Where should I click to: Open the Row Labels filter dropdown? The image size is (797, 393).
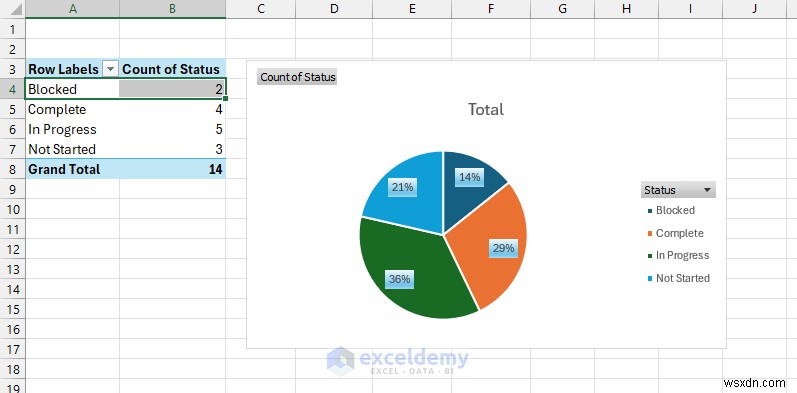(110, 69)
